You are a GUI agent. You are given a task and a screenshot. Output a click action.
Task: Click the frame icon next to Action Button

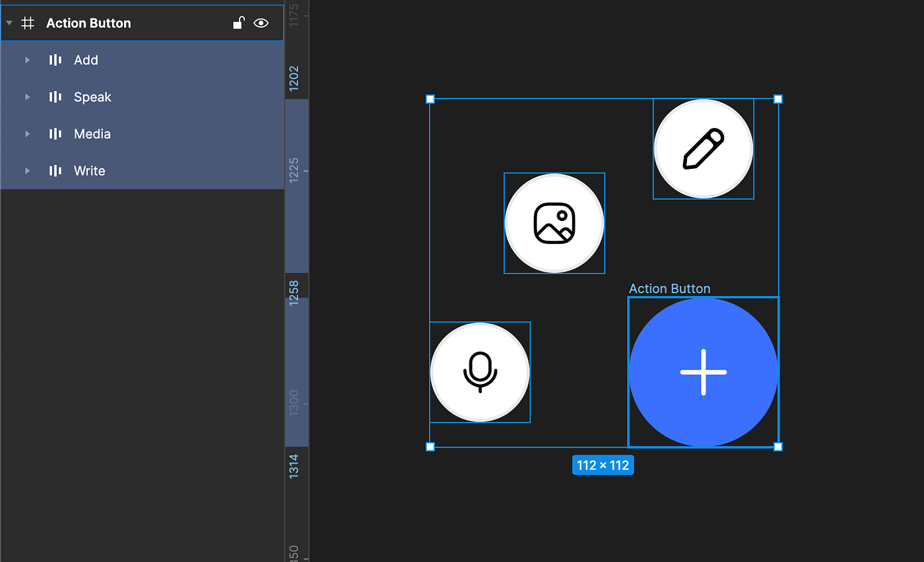click(x=27, y=22)
